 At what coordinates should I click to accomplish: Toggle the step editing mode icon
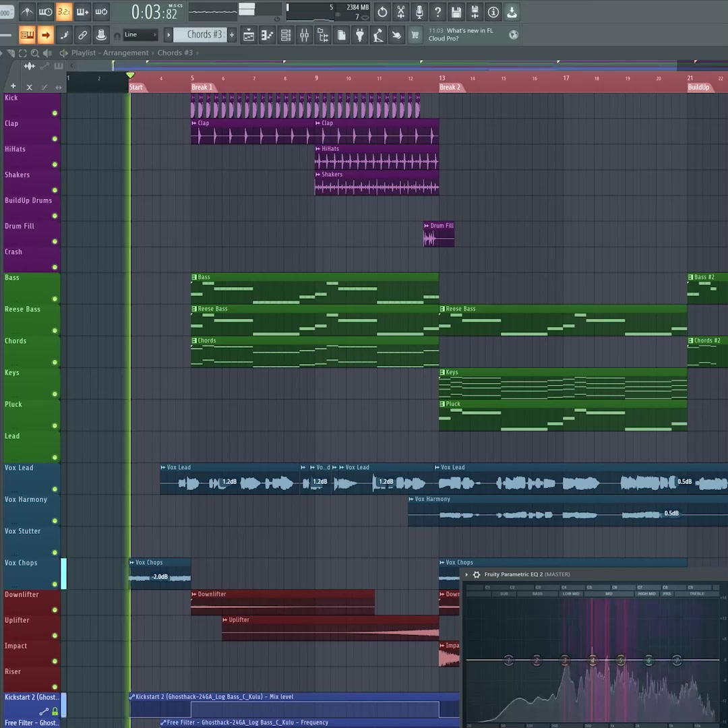(64, 35)
